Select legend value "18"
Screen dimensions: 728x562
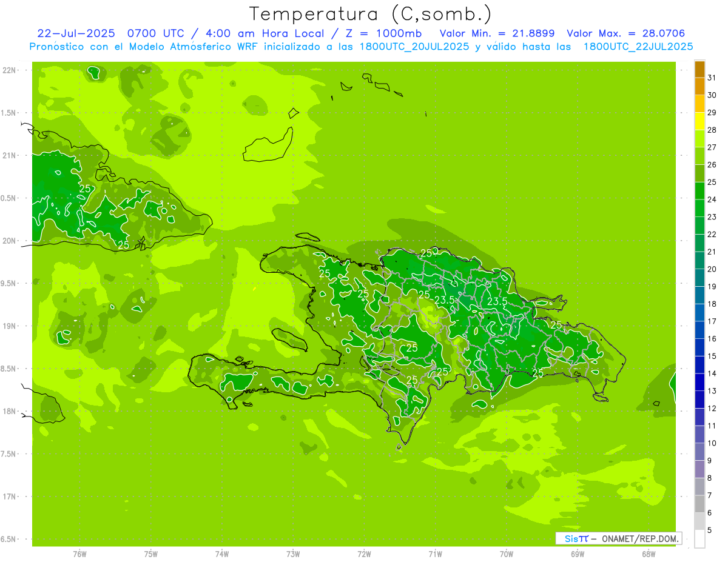pyautogui.click(x=712, y=304)
